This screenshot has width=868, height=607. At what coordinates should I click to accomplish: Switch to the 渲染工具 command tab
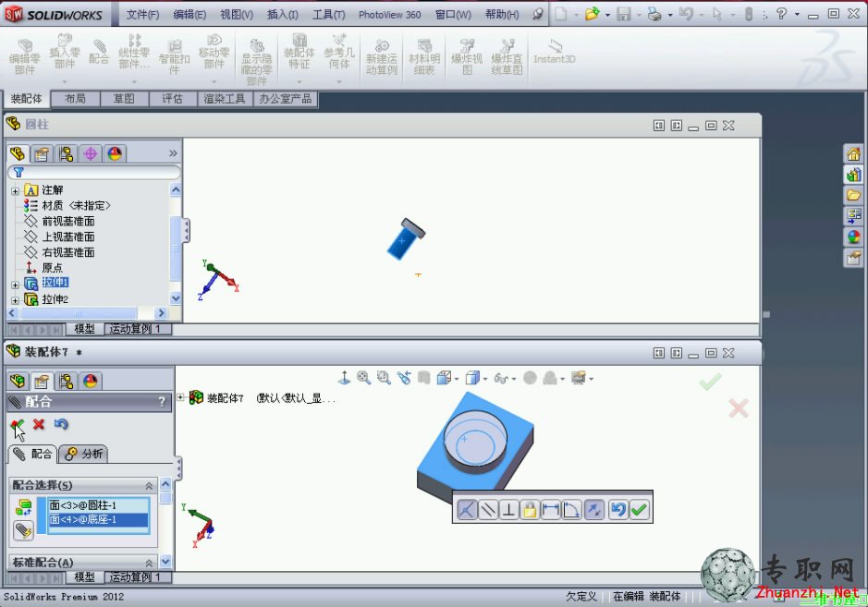click(225, 99)
